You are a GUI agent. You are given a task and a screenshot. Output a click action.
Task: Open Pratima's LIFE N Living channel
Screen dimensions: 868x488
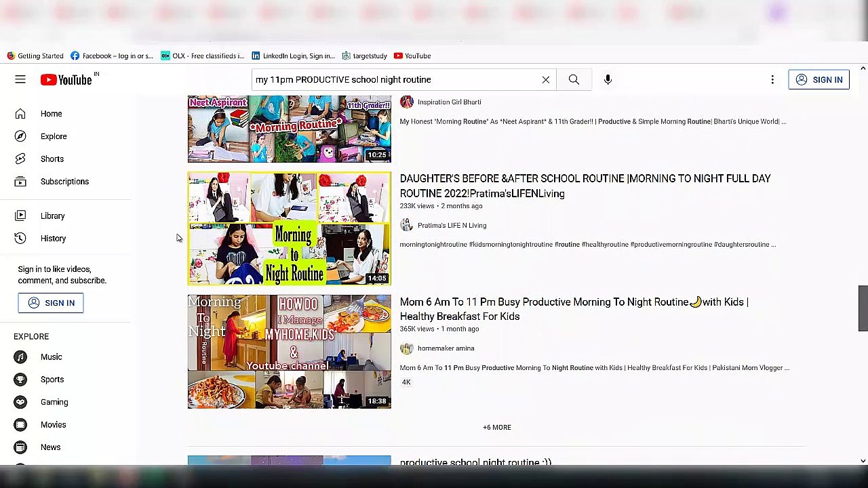point(452,225)
